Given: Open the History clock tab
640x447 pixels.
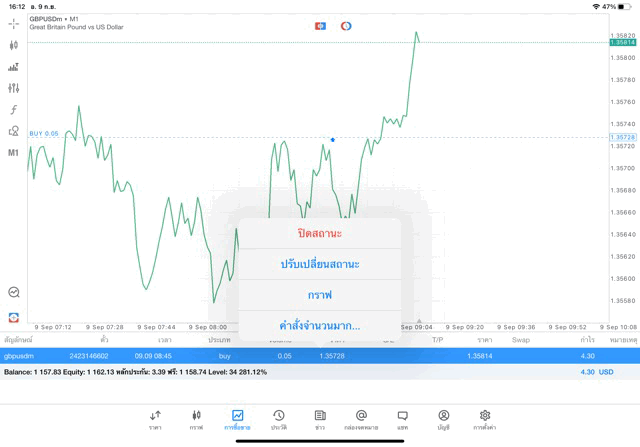Looking at the screenshot, I should (278, 419).
